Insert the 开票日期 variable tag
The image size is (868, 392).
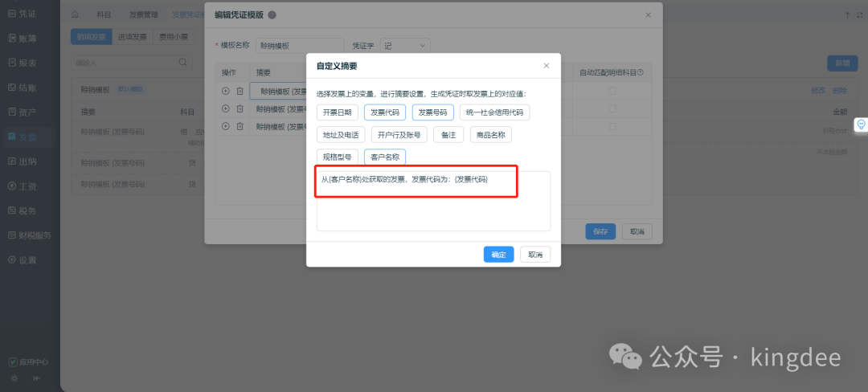pos(337,112)
